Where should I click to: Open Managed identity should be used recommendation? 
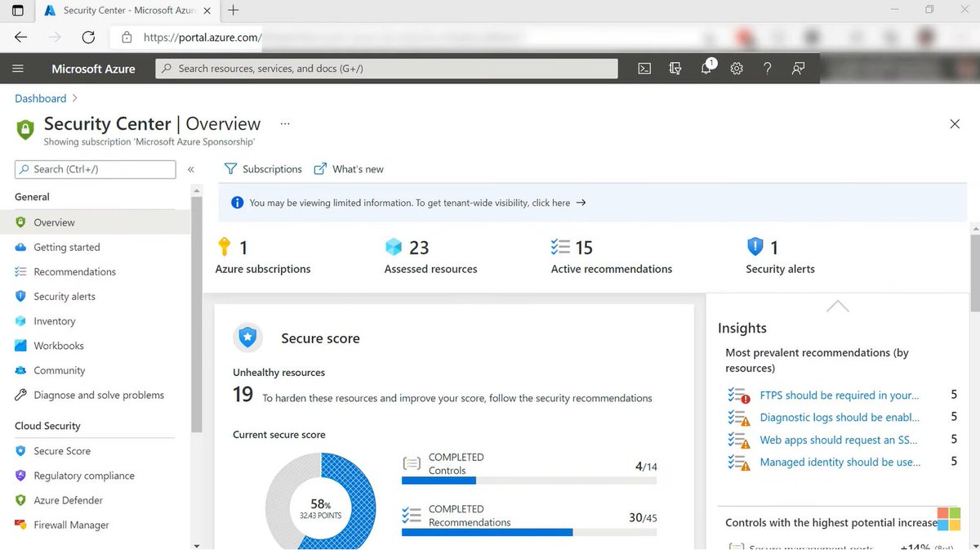[840, 462]
